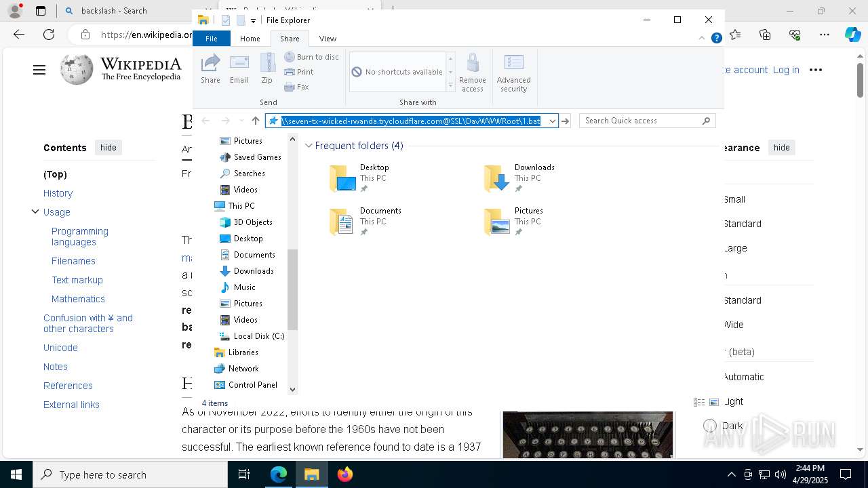Go to History section in Contents

tap(58, 193)
